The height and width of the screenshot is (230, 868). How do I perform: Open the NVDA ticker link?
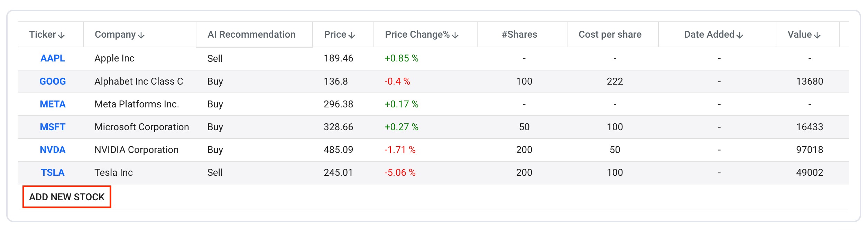tap(53, 150)
